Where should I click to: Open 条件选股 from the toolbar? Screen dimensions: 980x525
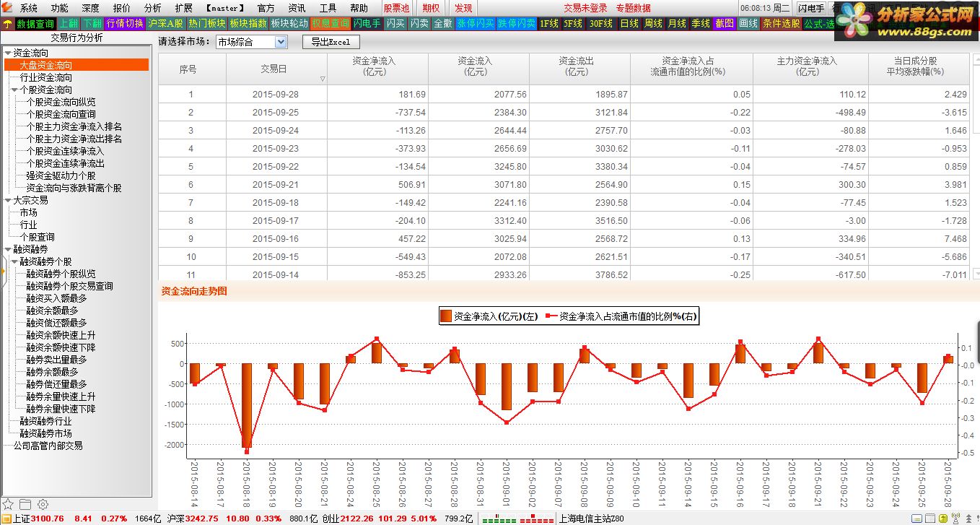(x=781, y=24)
